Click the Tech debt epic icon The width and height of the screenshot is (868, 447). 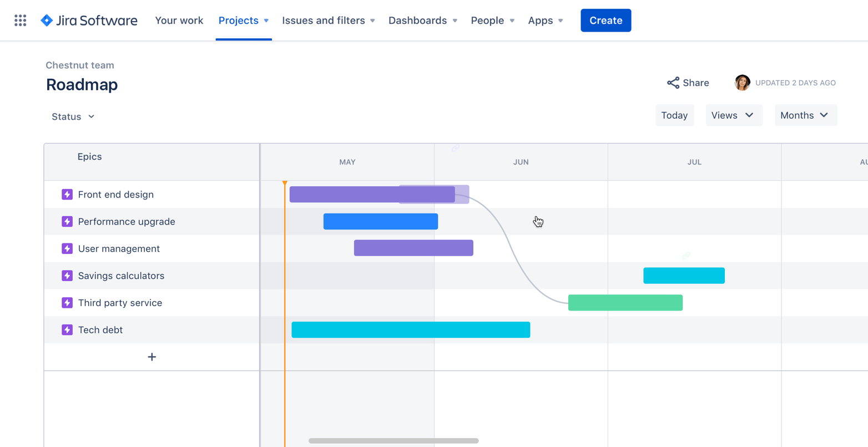tap(67, 329)
